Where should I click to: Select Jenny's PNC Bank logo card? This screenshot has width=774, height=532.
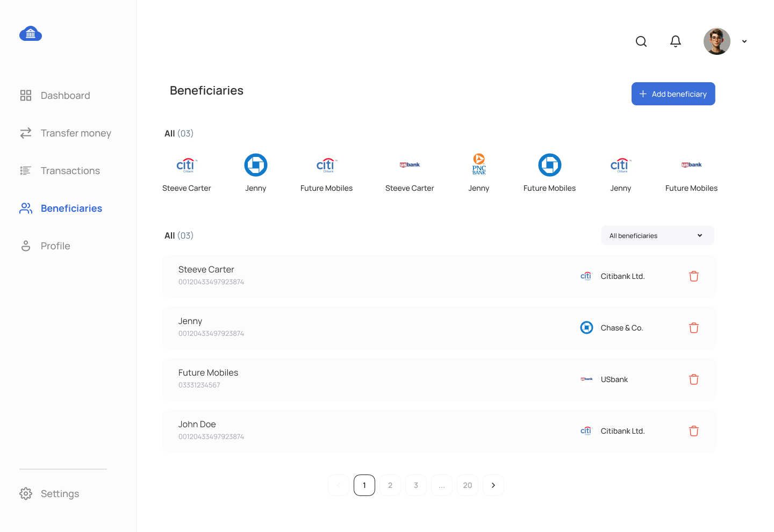479,173
